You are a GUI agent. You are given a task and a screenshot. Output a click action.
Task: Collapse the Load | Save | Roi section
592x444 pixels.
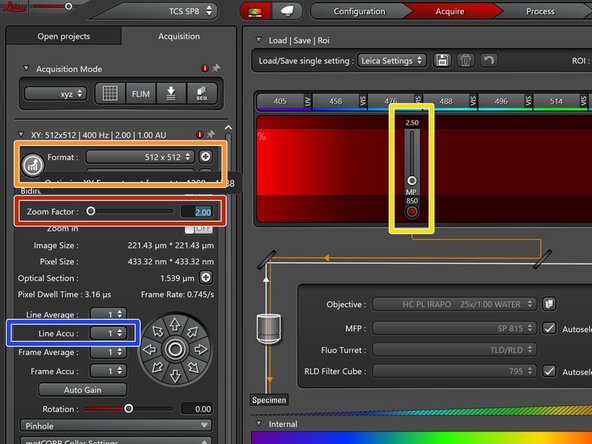pos(259,39)
